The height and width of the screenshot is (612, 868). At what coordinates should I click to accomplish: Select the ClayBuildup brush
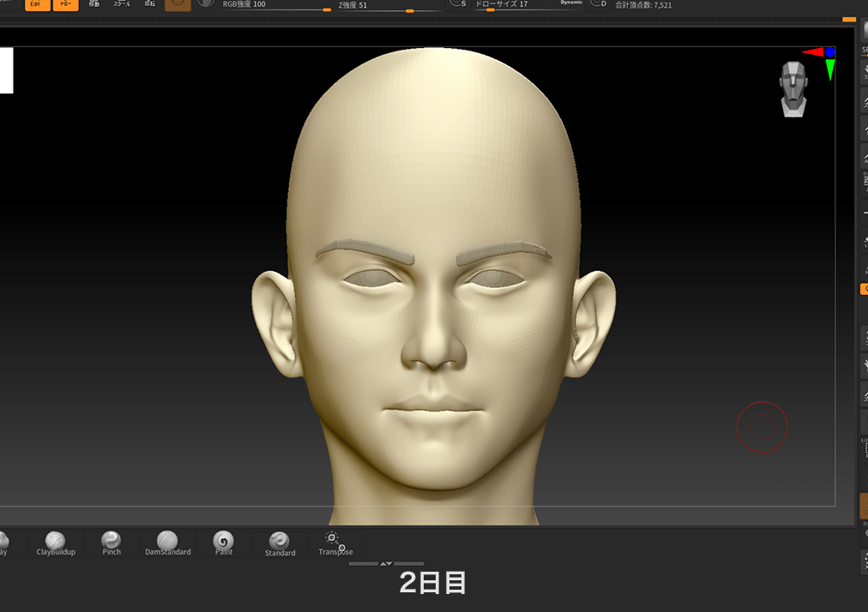click(56, 543)
